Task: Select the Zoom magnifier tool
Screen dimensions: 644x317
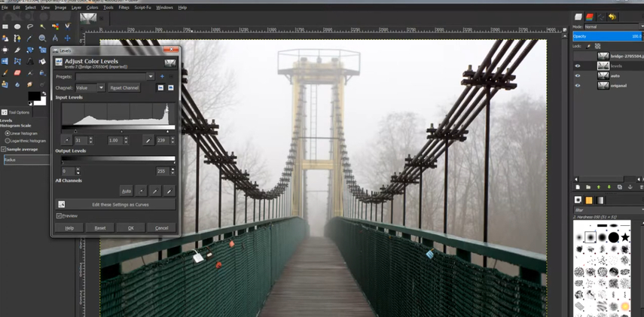Action: coord(42,38)
